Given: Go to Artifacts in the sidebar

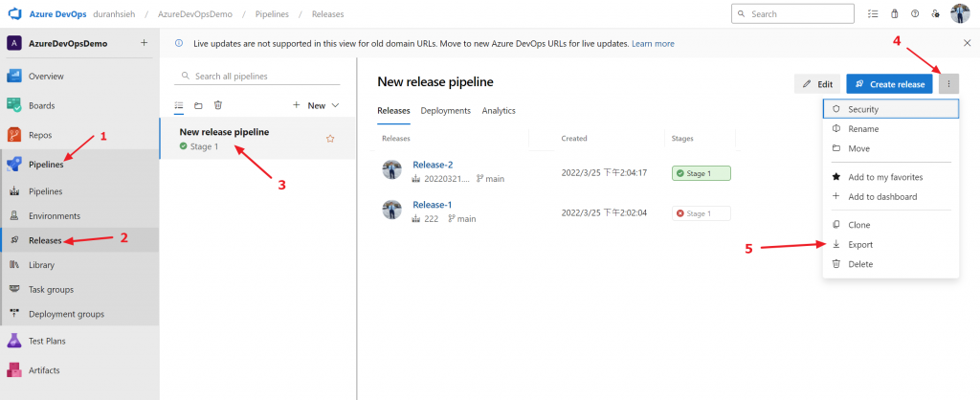Looking at the screenshot, I should point(79,370).
